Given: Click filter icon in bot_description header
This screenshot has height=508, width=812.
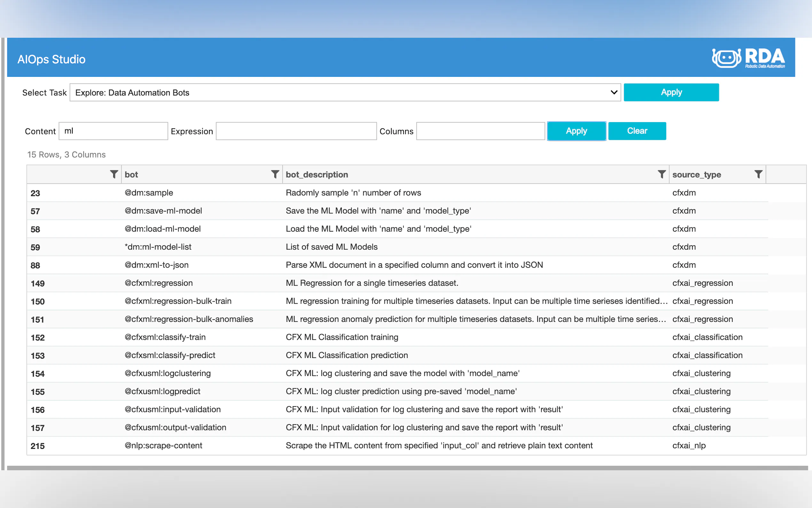Looking at the screenshot, I should 661,174.
